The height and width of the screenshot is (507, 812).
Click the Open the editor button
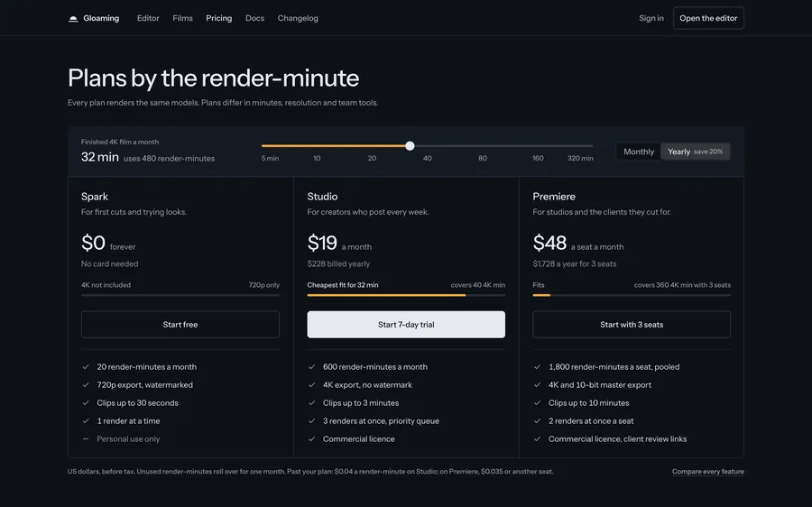[708, 18]
